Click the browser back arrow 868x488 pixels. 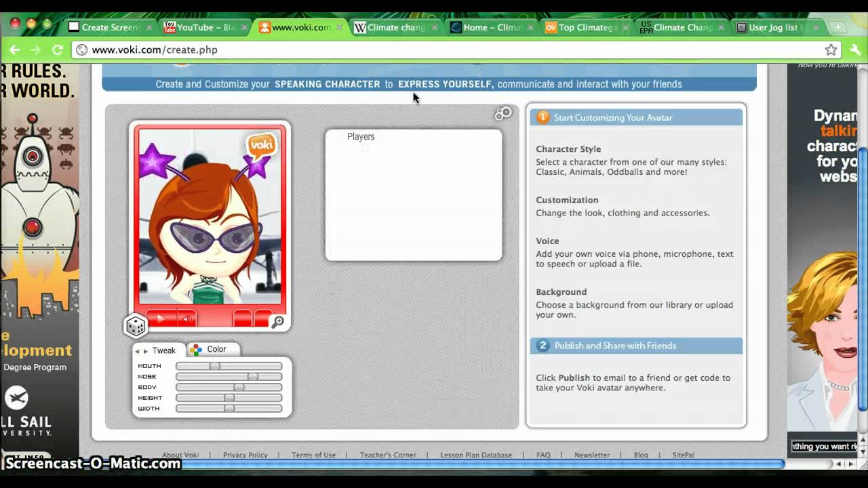pos(15,49)
